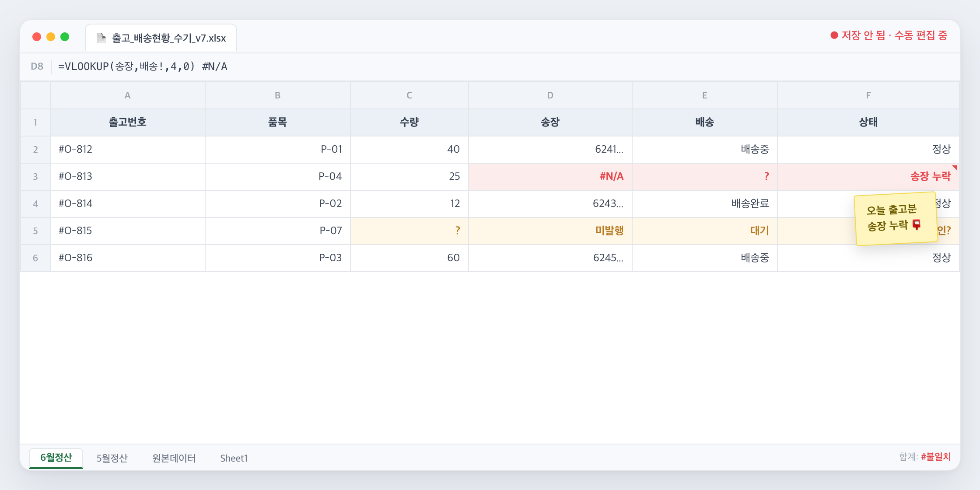The width and height of the screenshot is (980, 490).
Task: Click the red comment marker on 송장 누락 cell
Action: point(955,168)
